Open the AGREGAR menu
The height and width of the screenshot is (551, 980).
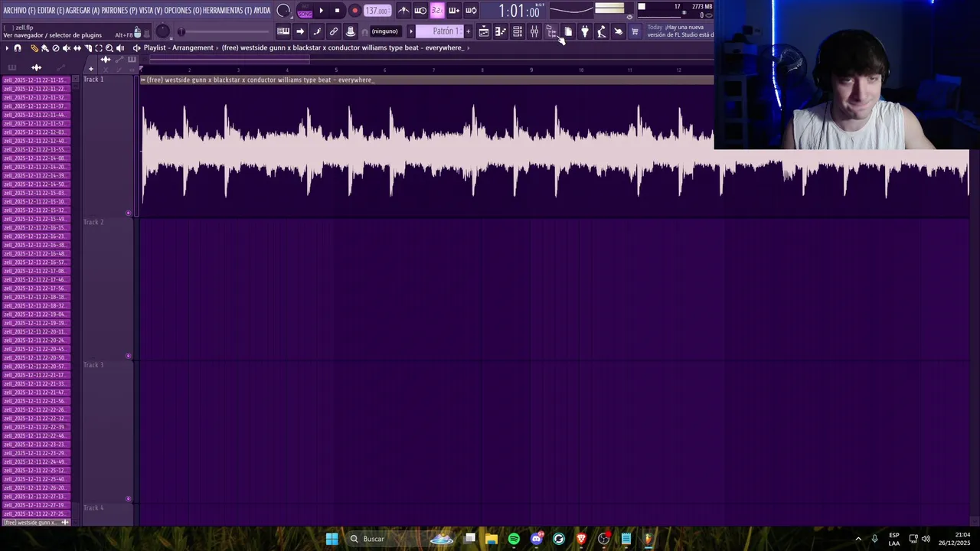[83, 10]
